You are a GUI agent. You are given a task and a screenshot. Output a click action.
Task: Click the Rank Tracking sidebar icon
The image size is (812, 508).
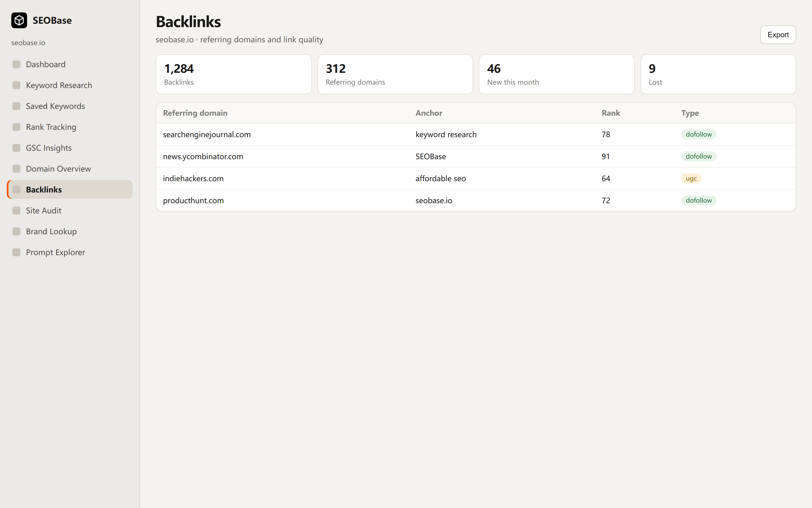16,127
